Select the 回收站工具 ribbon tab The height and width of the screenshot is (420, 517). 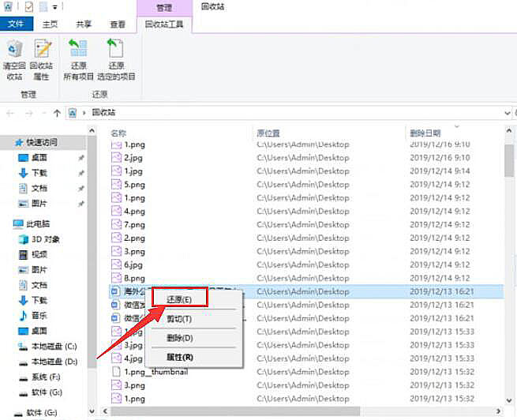164,24
